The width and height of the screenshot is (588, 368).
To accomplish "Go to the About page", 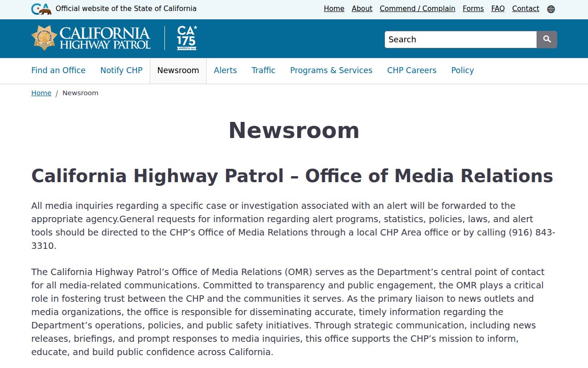I will click(x=362, y=9).
